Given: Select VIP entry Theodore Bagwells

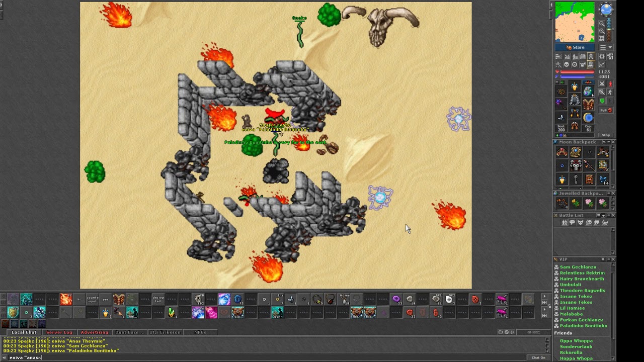Looking at the screenshot, I should click(x=583, y=291).
